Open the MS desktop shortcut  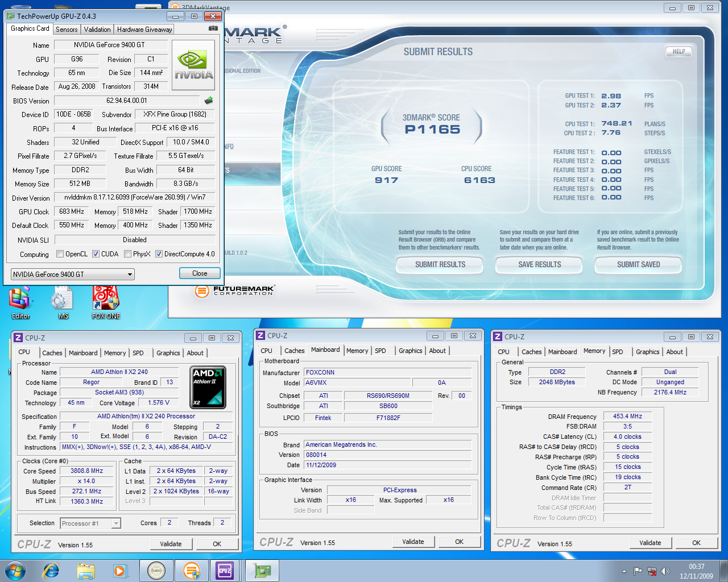(x=63, y=302)
